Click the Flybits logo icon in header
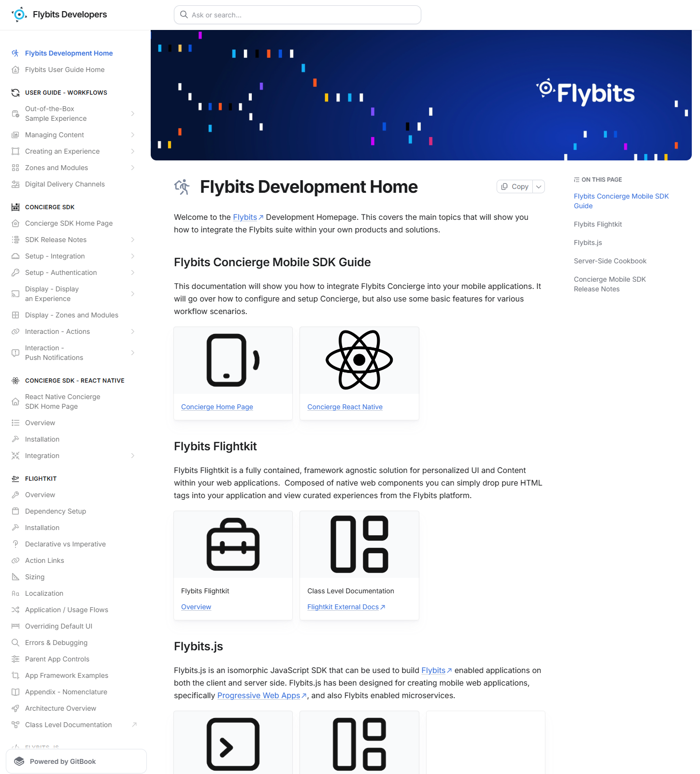The height and width of the screenshot is (774, 700). click(19, 14)
